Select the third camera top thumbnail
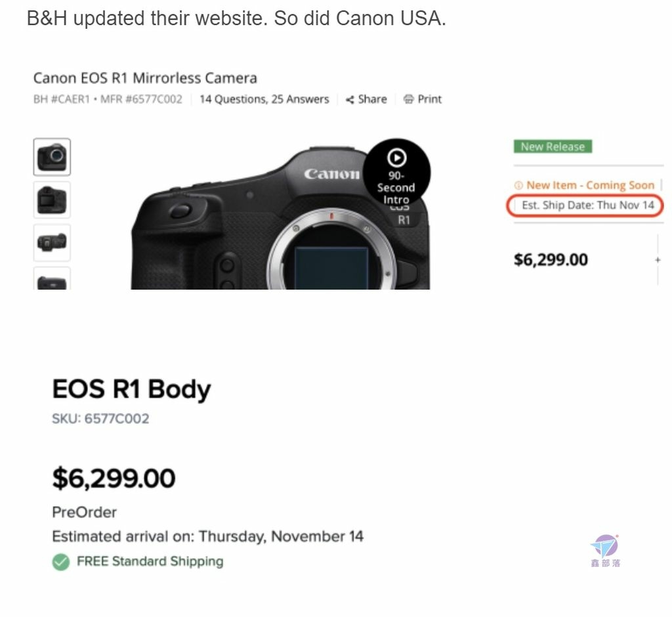The width and height of the screenshot is (672, 617). click(x=52, y=243)
